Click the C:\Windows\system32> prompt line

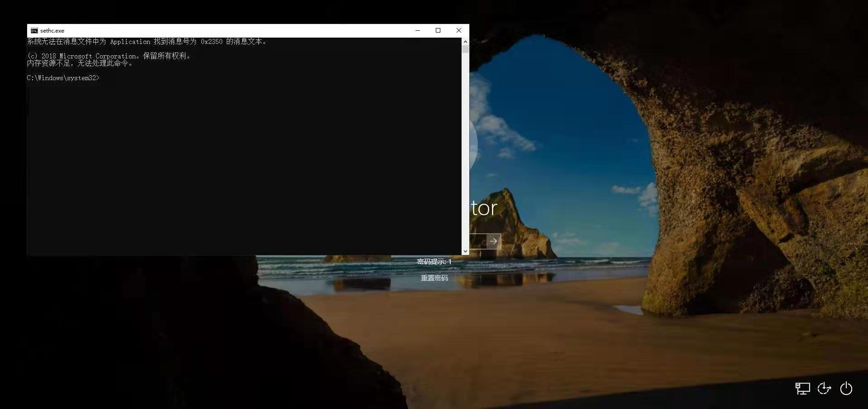(63, 78)
